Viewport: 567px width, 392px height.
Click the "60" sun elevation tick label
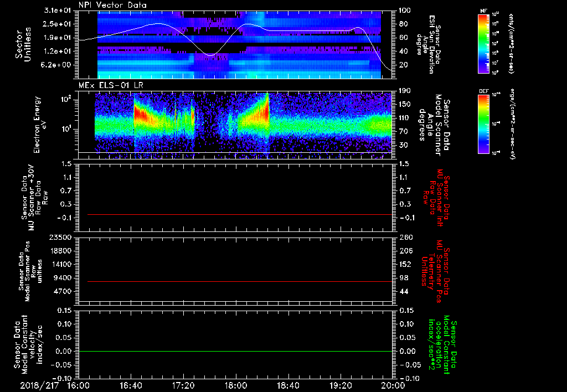pyautogui.click(x=403, y=38)
